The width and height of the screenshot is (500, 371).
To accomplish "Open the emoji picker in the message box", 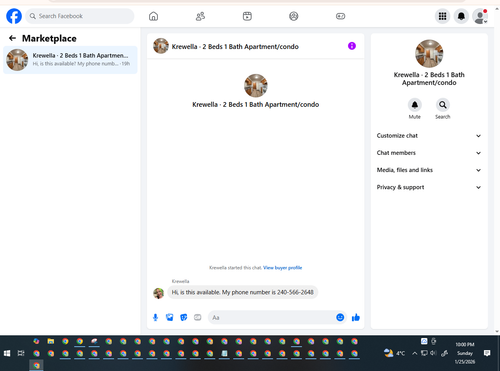I will [340, 317].
